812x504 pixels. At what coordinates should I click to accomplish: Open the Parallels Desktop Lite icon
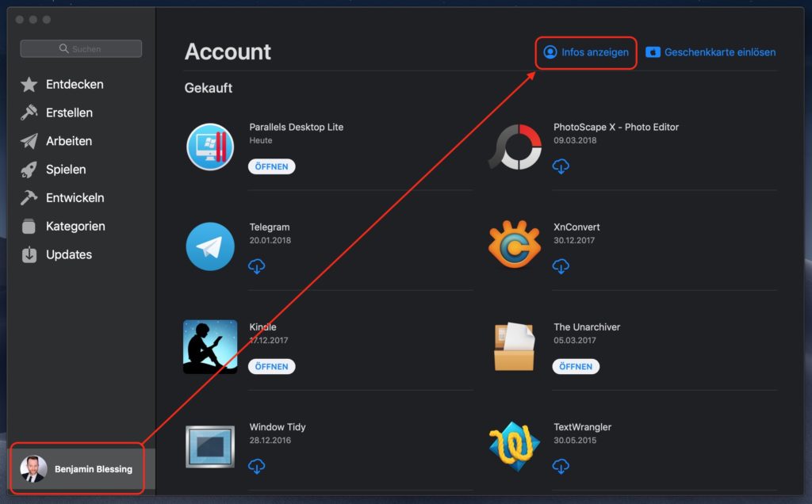tap(209, 147)
